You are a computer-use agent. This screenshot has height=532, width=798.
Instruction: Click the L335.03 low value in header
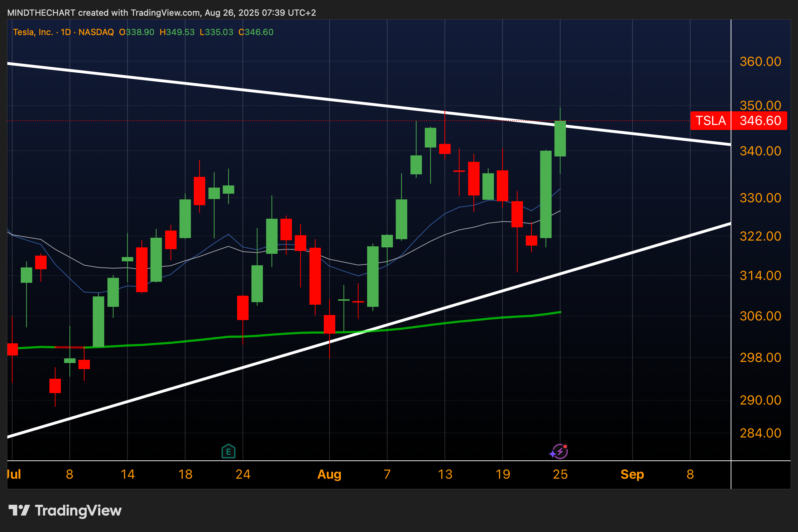pyautogui.click(x=216, y=32)
